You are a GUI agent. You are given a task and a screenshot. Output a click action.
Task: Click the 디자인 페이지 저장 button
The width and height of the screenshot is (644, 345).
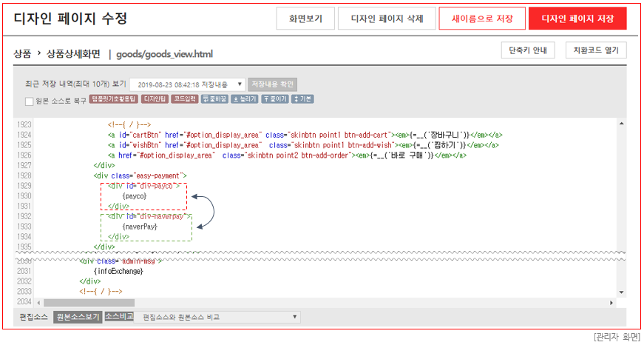(x=577, y=19)
